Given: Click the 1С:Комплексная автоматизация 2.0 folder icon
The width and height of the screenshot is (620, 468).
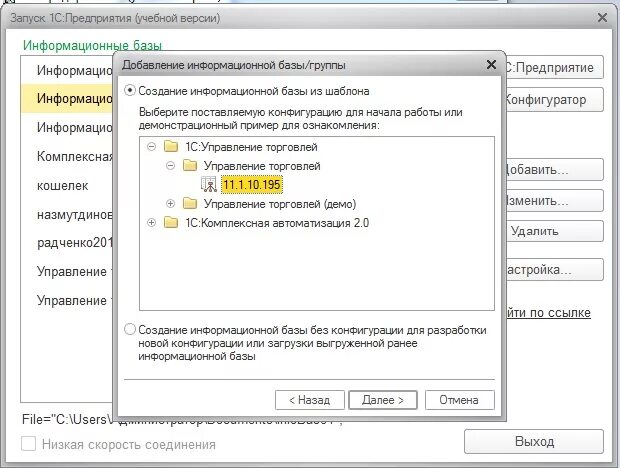Looking at the screenshot, I should pyautogui.click(x=171, y=223).
